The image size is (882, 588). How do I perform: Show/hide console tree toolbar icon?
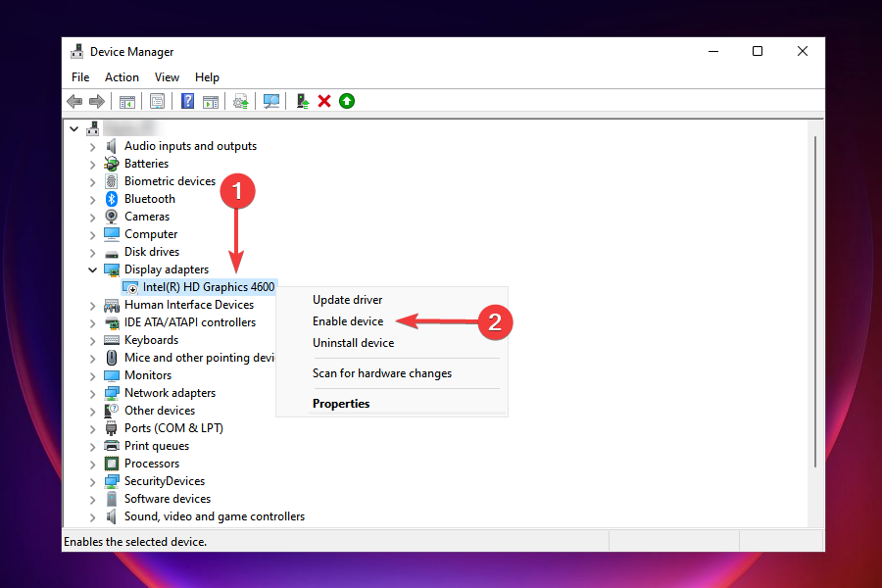coord(127,102)
